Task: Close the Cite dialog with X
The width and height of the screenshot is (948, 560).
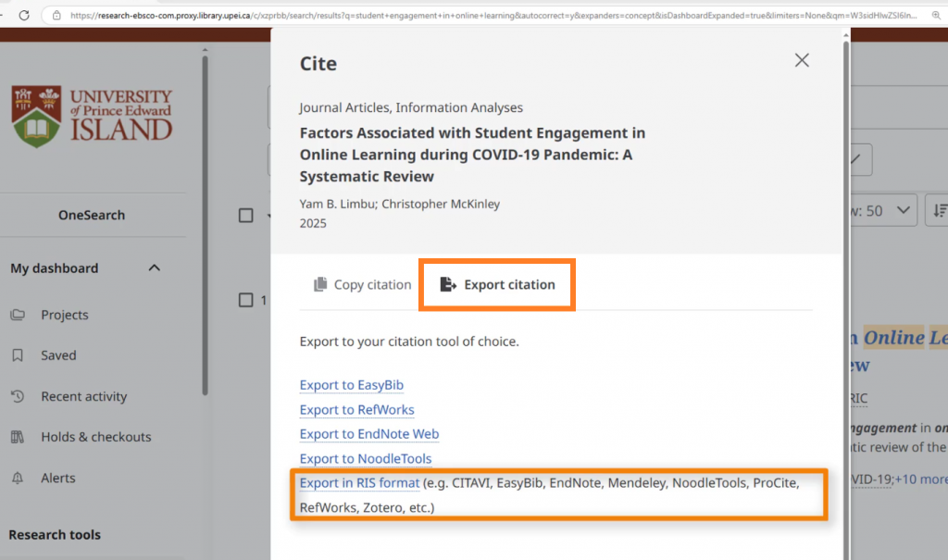Action: [x=802, y=60]
